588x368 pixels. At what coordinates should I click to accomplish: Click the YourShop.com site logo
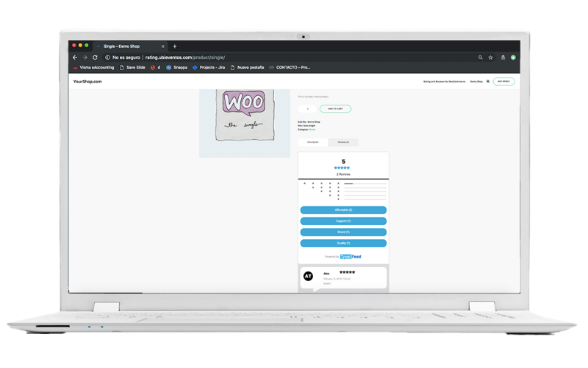87,82
